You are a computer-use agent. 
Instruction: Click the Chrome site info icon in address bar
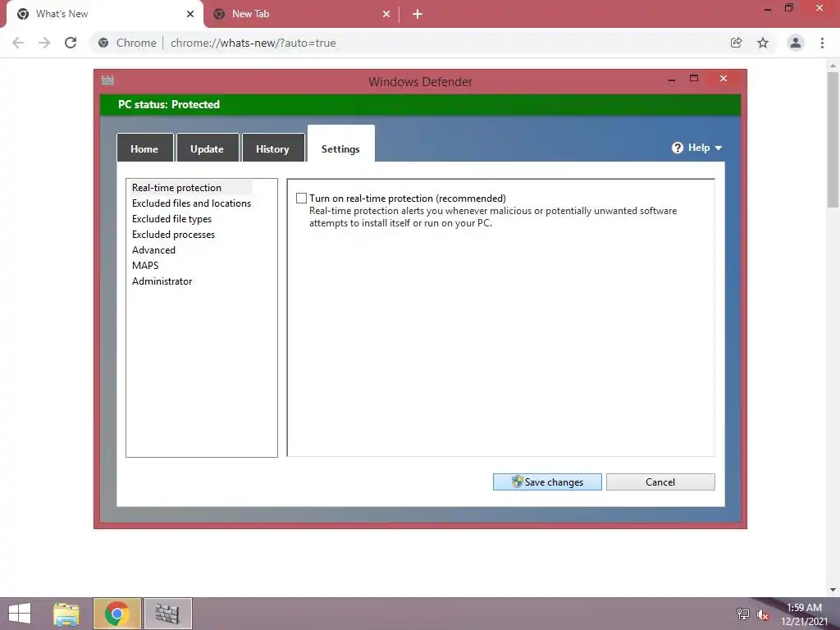click(x=103, y=43)
